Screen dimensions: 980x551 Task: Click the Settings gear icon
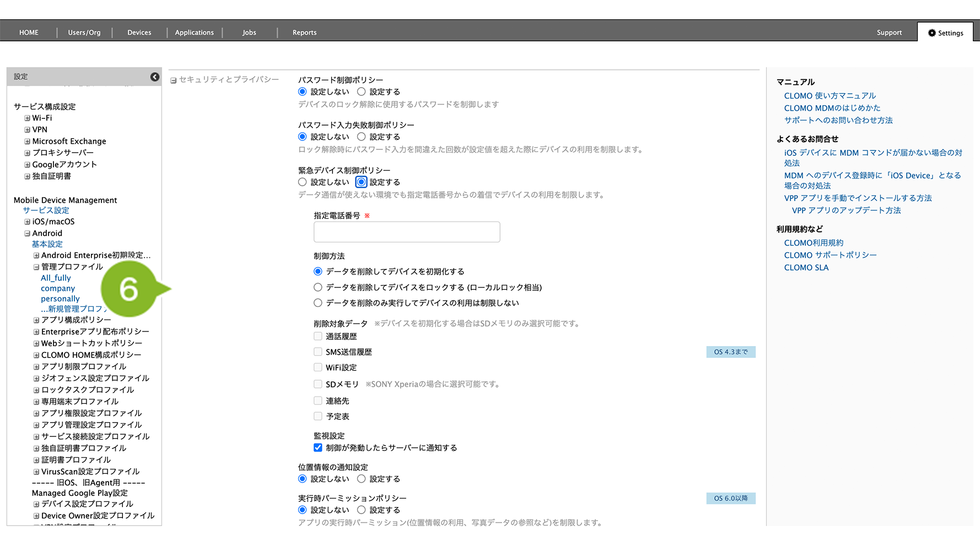point(931,33)
